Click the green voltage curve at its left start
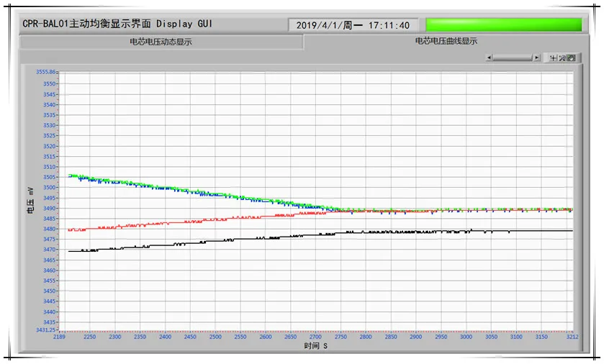 [70, 176]
